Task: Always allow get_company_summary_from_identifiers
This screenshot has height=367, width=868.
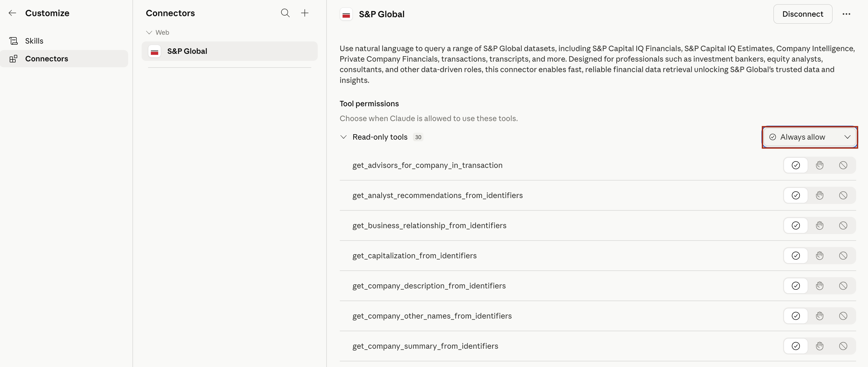Action: click(796, 346)
